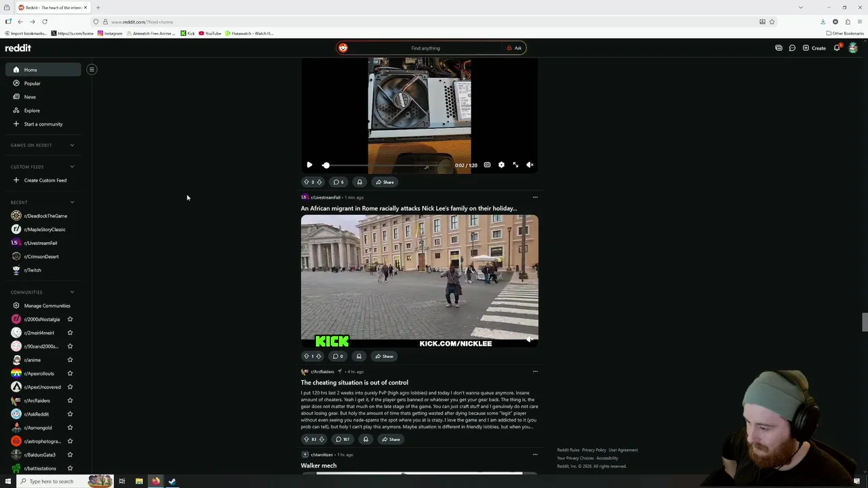Collapse the Games on Reddit section
868x488 pixels.
(72, 145)
